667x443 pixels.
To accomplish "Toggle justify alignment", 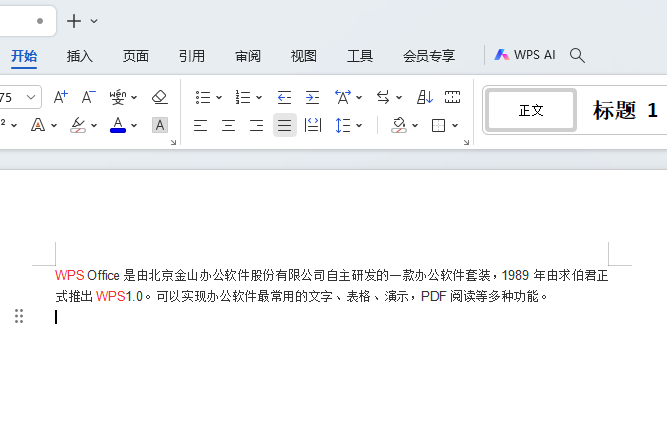I will (285, 125).
